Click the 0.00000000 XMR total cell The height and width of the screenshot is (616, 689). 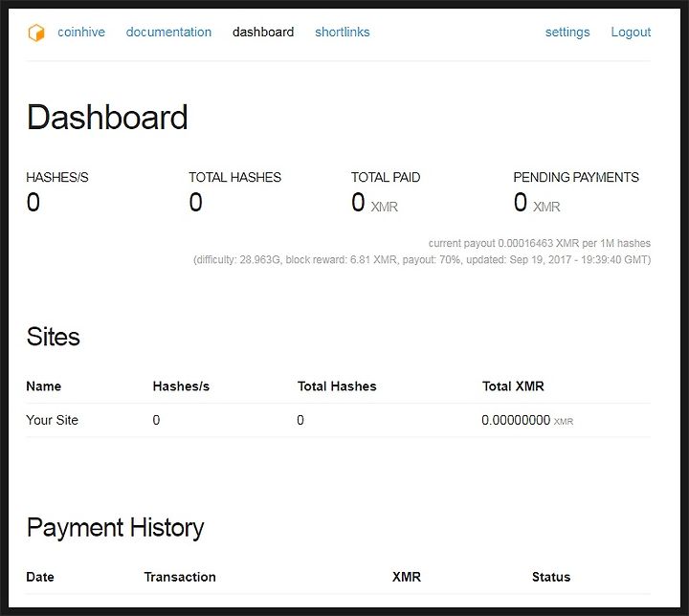(x=527, y=421)
